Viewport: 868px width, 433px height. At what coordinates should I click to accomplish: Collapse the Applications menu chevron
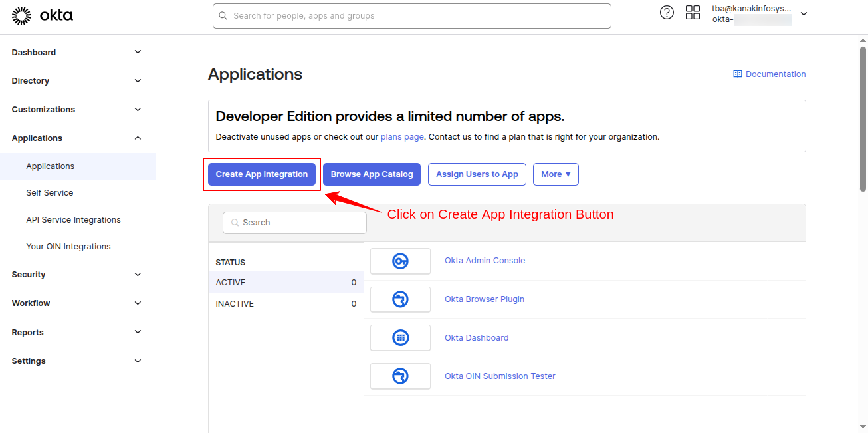pos(138,138)
